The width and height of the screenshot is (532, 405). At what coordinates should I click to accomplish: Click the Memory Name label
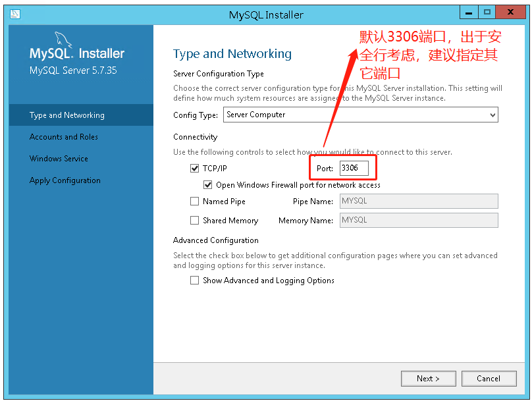point(306,221)
